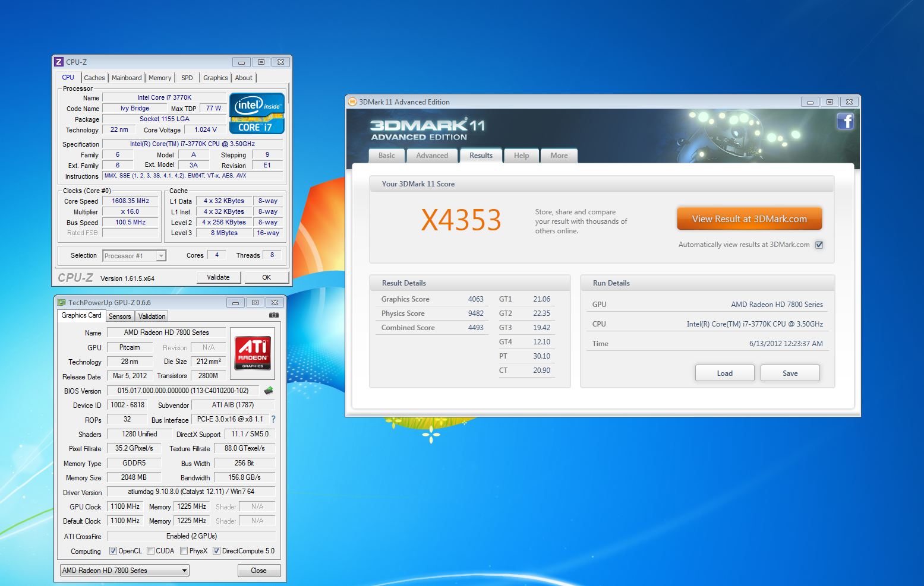Open the More tab in 3DMark
This screenshot has height=586, width=924.
tap(559, 156)
